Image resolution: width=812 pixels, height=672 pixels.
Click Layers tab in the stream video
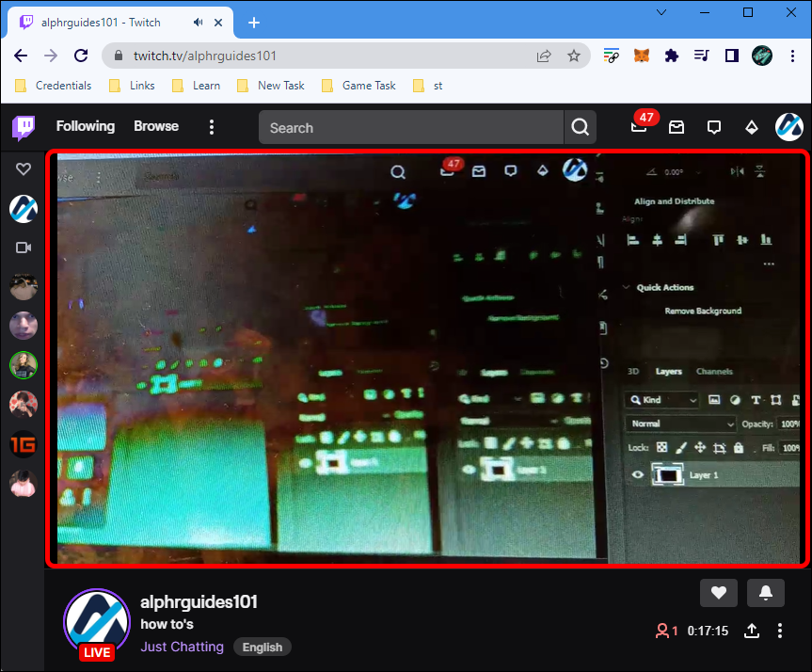(x=669, y=372)
